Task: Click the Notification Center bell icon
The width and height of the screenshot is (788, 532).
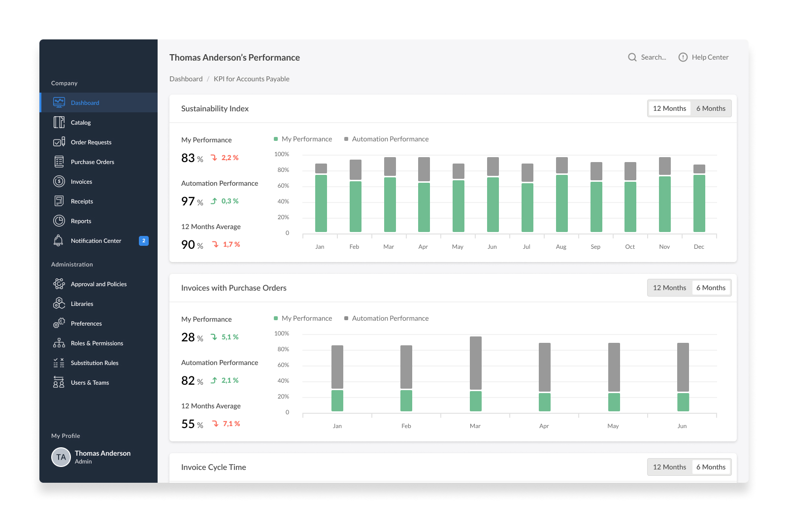Action: click(58, 240)
